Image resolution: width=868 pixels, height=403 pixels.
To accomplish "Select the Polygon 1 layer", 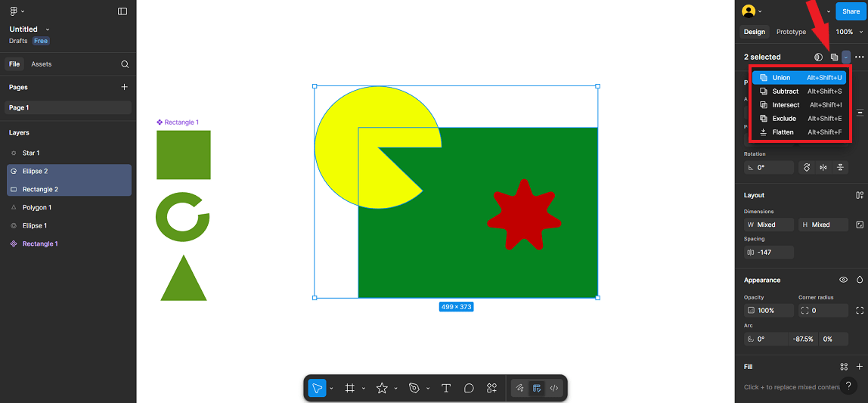I will pyautogui.click(x=68, y=208).
